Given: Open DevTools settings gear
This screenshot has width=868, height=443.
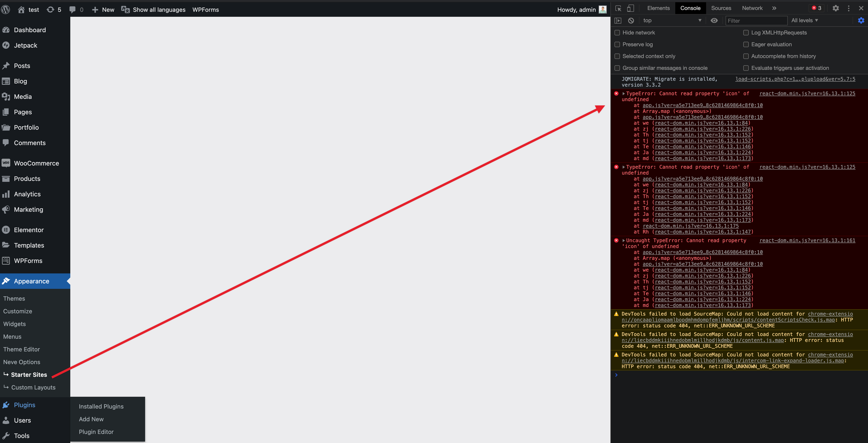Looking at the screenshot, I should pos(836,8).
